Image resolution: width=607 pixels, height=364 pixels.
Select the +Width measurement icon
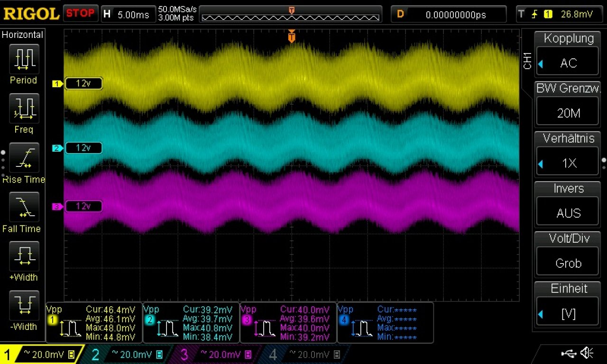pyautogui.click(x=24, y=256)
